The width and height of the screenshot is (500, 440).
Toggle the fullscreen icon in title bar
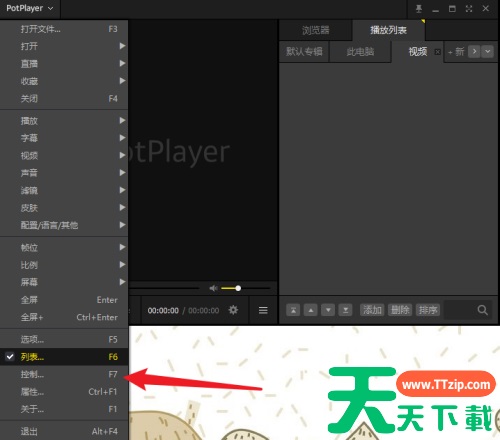coord(469,9)
